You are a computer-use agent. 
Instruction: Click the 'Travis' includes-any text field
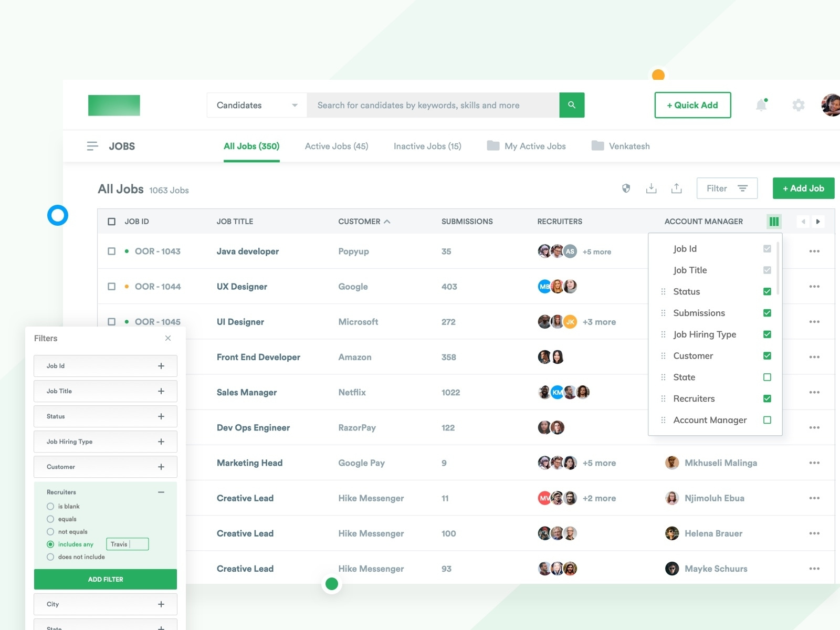pyautogui.click(x=128, y=544)
